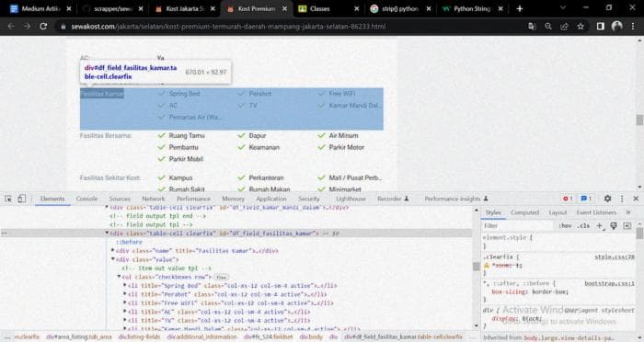Screen dimensions: 644x342
Task: Open tab search chevron in title bar
Action: pyautogui.click(x=563, y=7)
